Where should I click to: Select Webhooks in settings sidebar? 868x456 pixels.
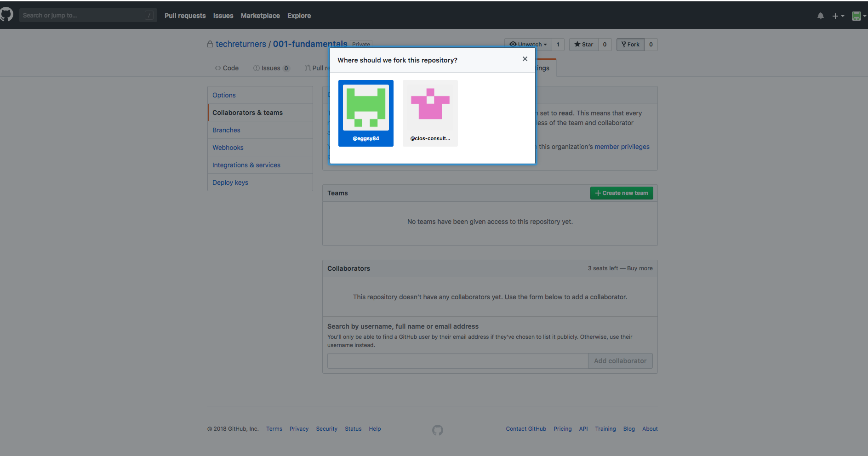260,148
